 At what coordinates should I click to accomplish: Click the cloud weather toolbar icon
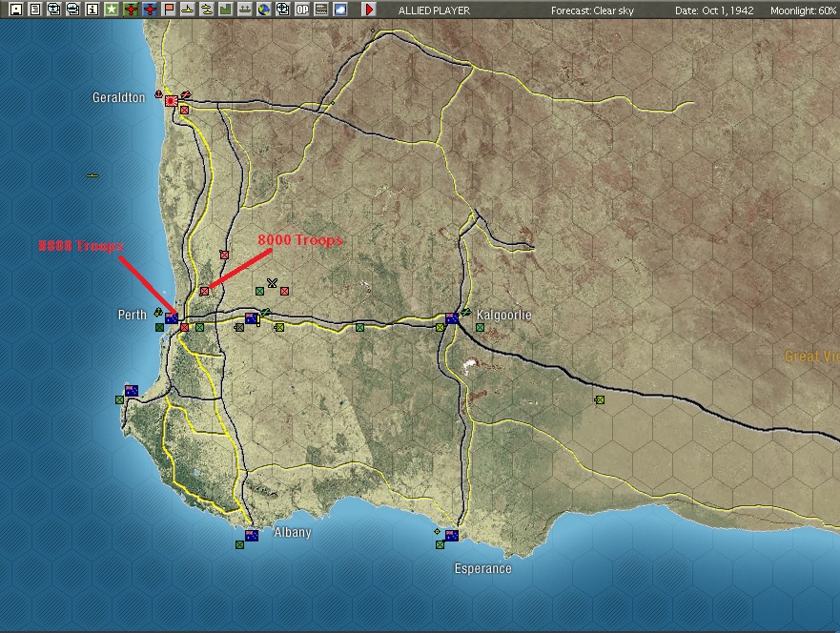click(x=340, y=10)
